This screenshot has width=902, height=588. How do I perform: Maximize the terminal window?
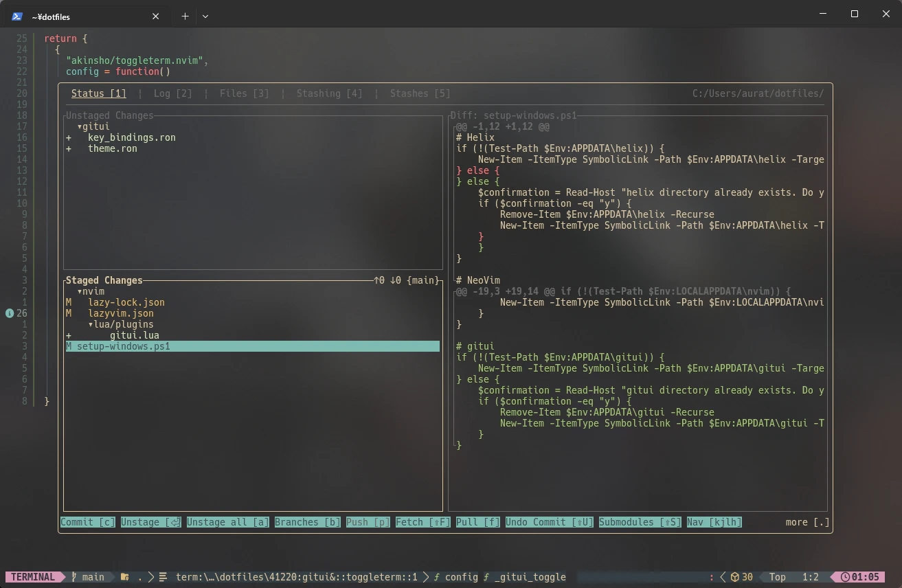tap(855, 14)
